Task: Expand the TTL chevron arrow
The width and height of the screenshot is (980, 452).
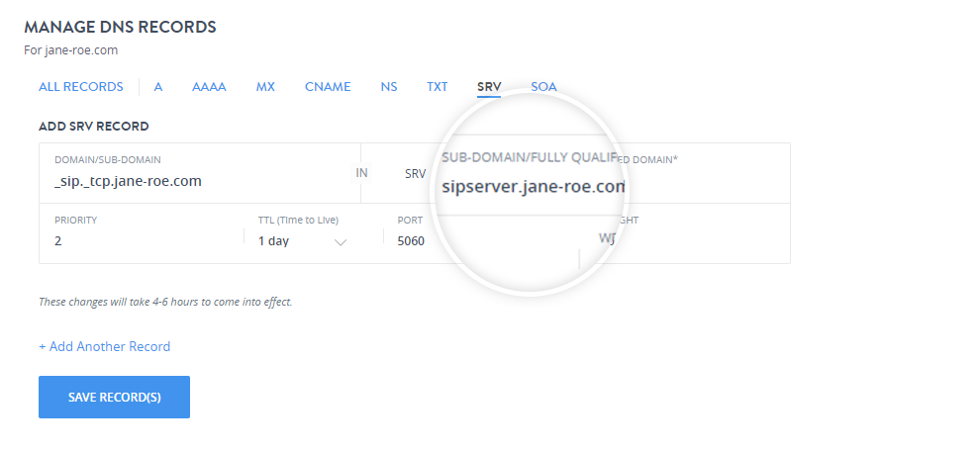Action: [x=341, y=241]
